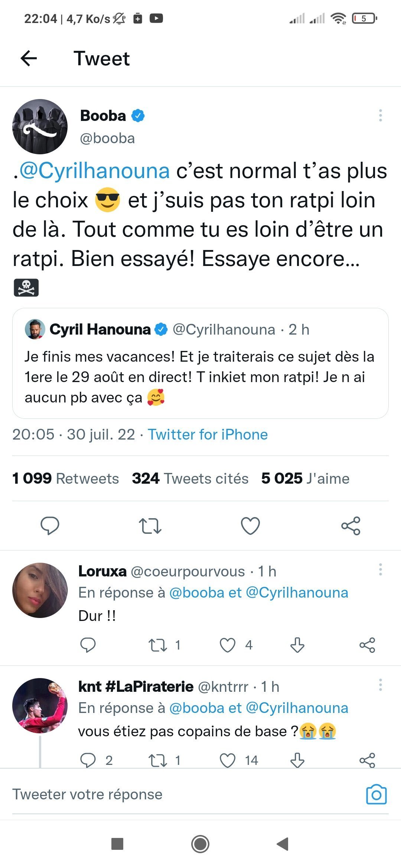Image resolution: width=401 pixels, height=868 pixels.
Task: Like Loruxa's reply "Dur !!"
Action: tap(228, 645)
